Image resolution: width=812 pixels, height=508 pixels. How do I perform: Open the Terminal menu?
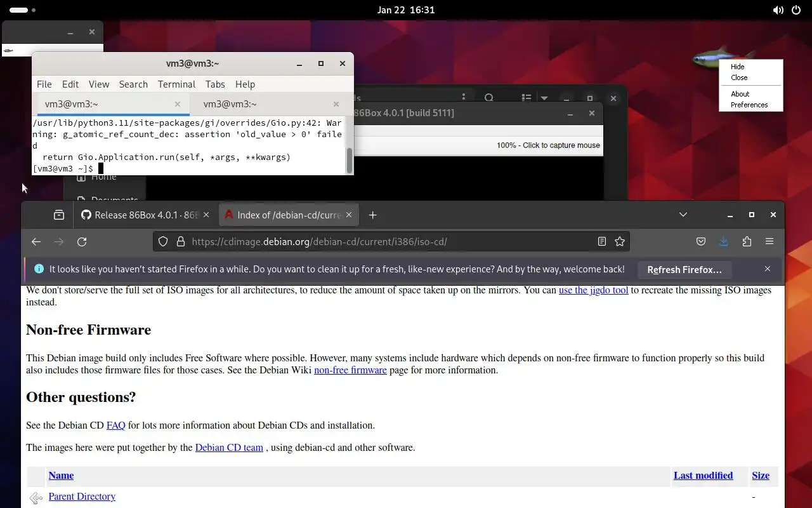point(176,84)
